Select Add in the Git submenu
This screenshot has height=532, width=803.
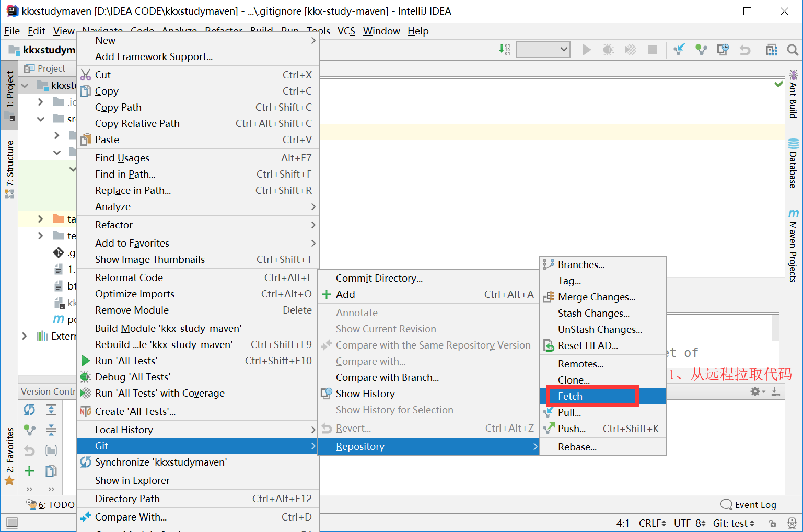[428, 294]
